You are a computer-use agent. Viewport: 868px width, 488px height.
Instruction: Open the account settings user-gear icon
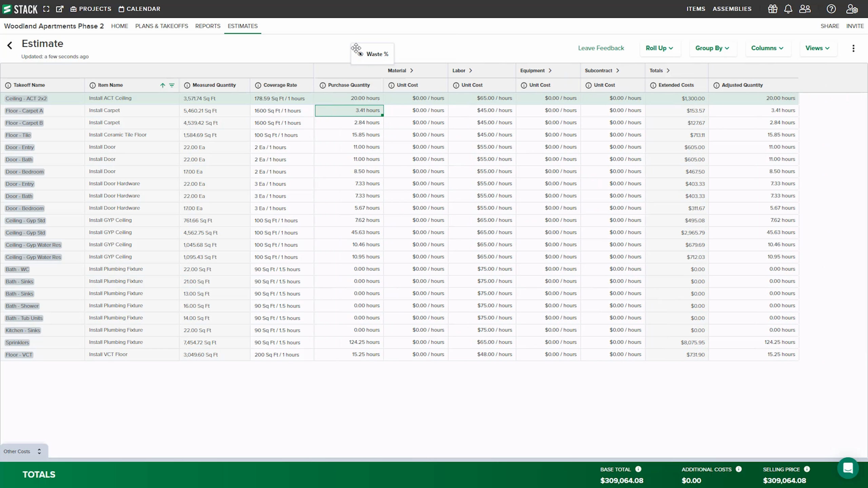pos(852,9)
